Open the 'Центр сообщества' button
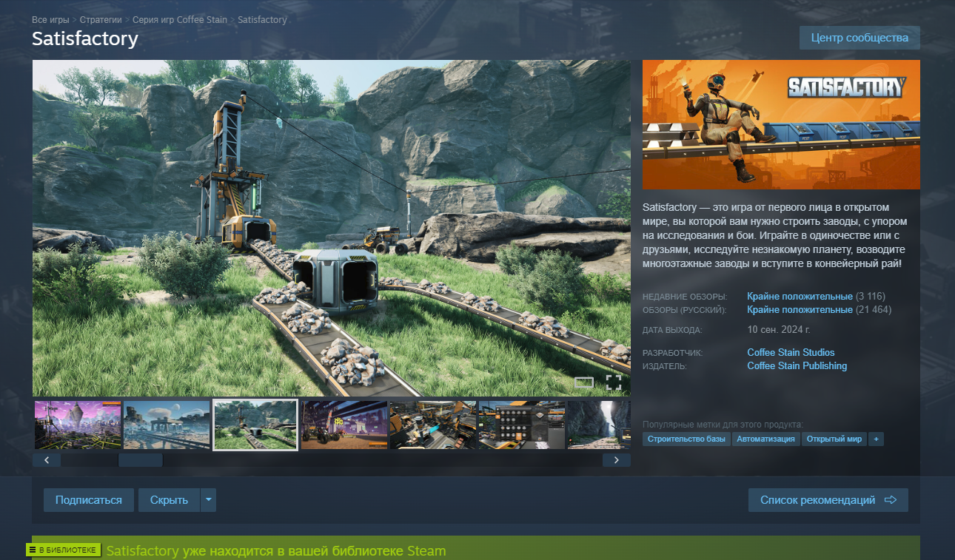 click(859, 38)
